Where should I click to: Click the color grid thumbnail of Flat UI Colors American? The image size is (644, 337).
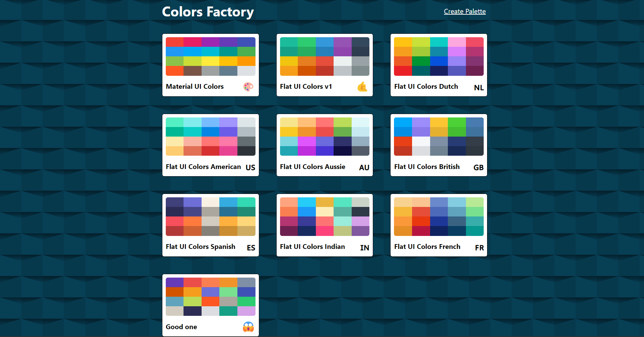tap(210, 137)
